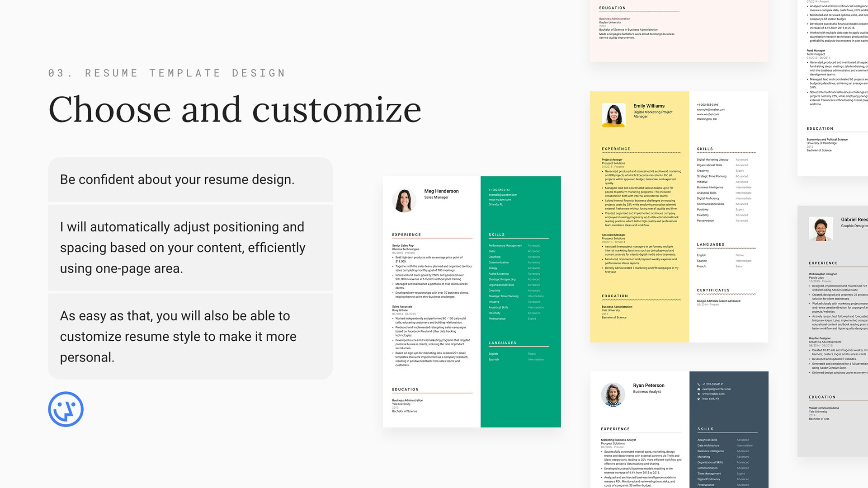The width and height of the screenshot is (868, 488).
Task: Click the 'automatically adjust positioning' text box
Action: point(190,248)
